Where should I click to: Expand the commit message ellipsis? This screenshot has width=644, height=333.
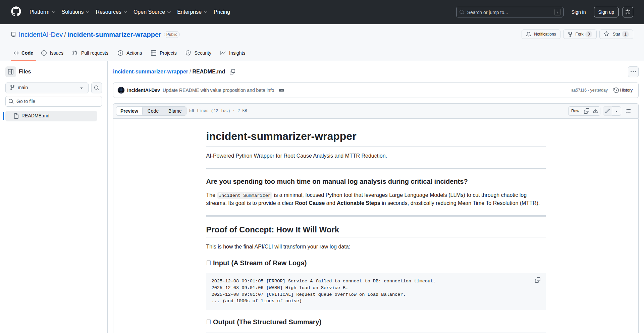click(x=281, y=90)
